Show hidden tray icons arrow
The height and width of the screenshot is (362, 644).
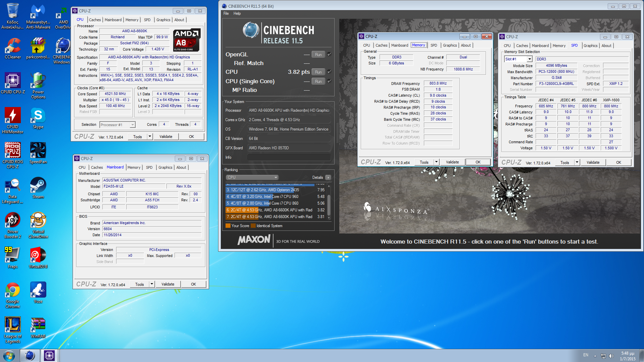[x=595, y=356]
